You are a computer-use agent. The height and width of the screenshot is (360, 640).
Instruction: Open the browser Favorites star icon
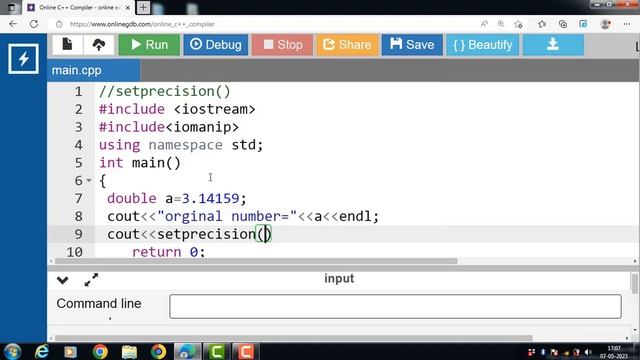click(542, 24)
